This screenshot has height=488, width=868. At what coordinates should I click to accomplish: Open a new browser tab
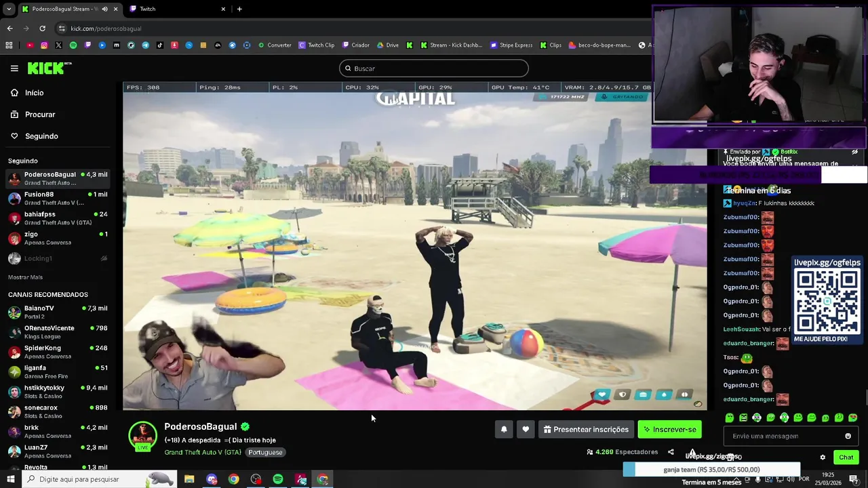[239, 9]
